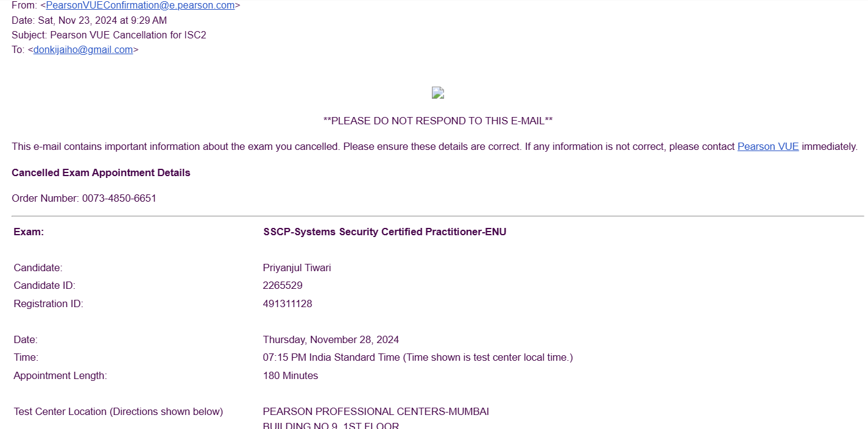
Task: Open the donkijaiho@gmail.com recipient link
Action: (x=83, y=50)
